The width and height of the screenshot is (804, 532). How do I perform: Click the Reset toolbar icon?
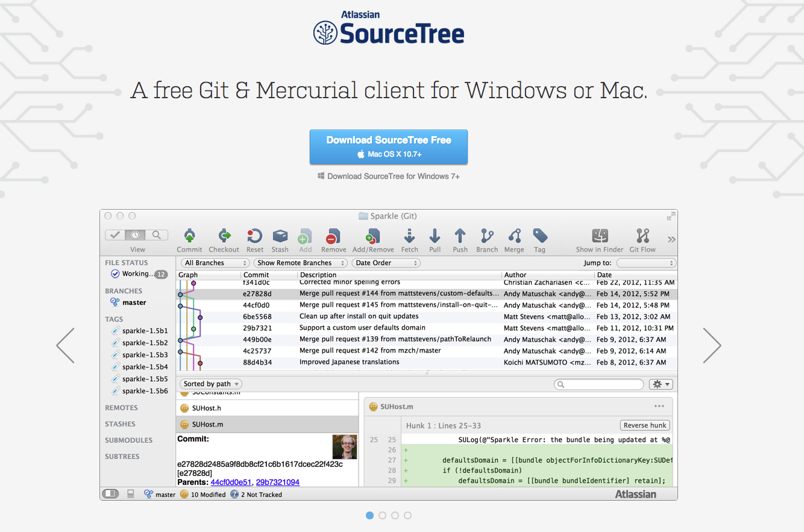pyautogui.click(x=254, y=236)
